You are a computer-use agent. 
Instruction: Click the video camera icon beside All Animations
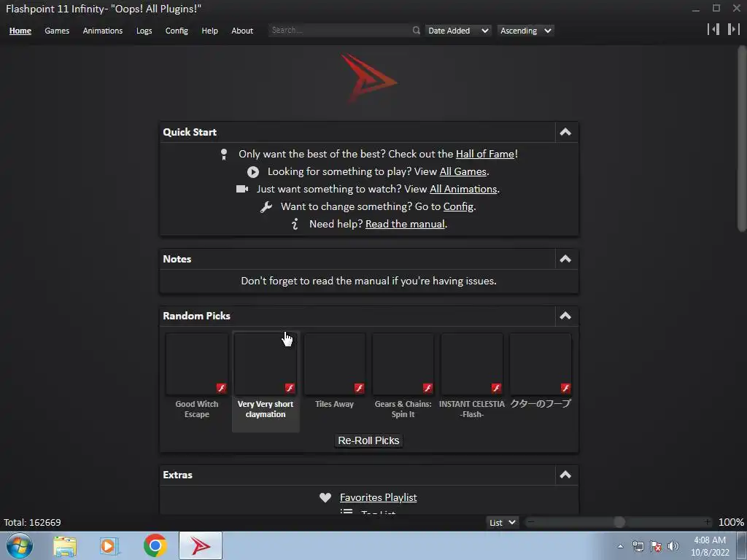click(242, 189)
